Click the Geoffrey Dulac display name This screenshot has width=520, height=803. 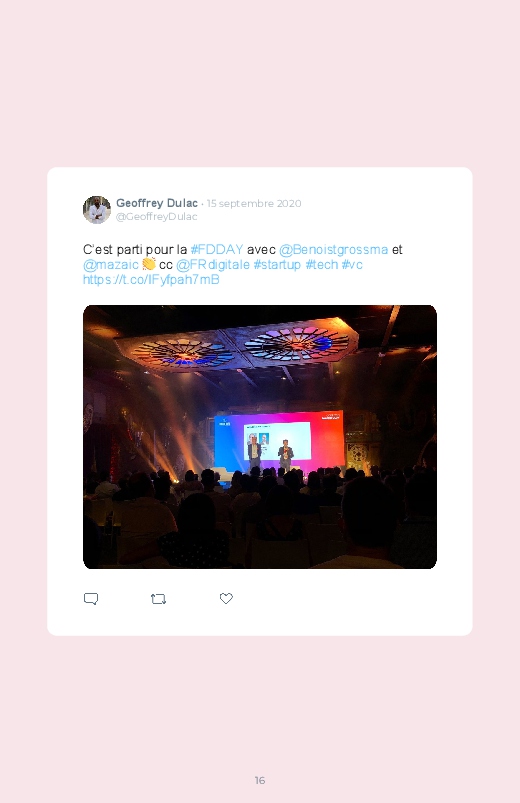tap(157, 203)
